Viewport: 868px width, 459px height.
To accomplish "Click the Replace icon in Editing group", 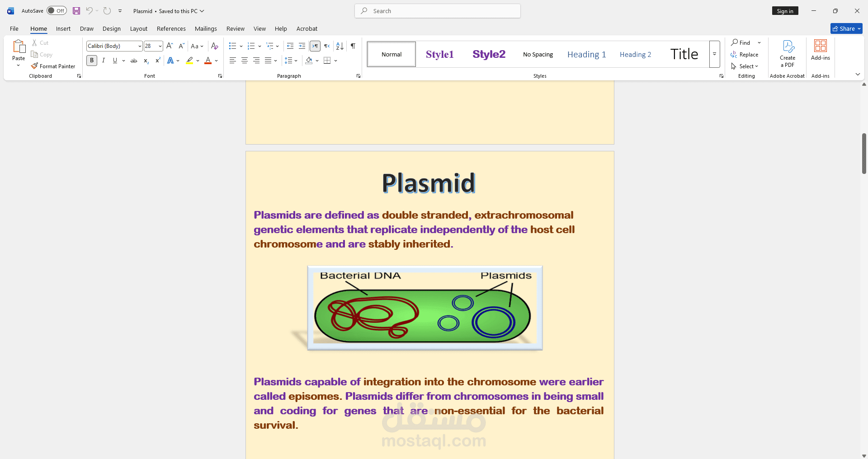I will [x=734, y=54].
